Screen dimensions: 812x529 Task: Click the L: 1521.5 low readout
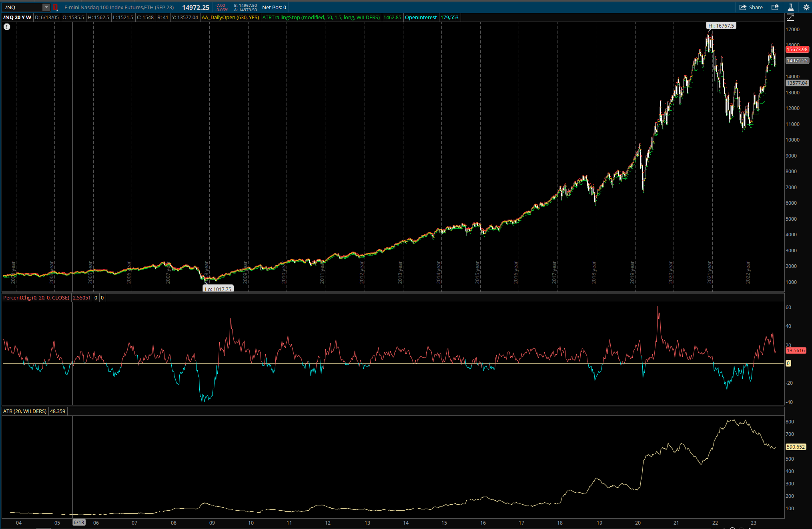[123, 17]
